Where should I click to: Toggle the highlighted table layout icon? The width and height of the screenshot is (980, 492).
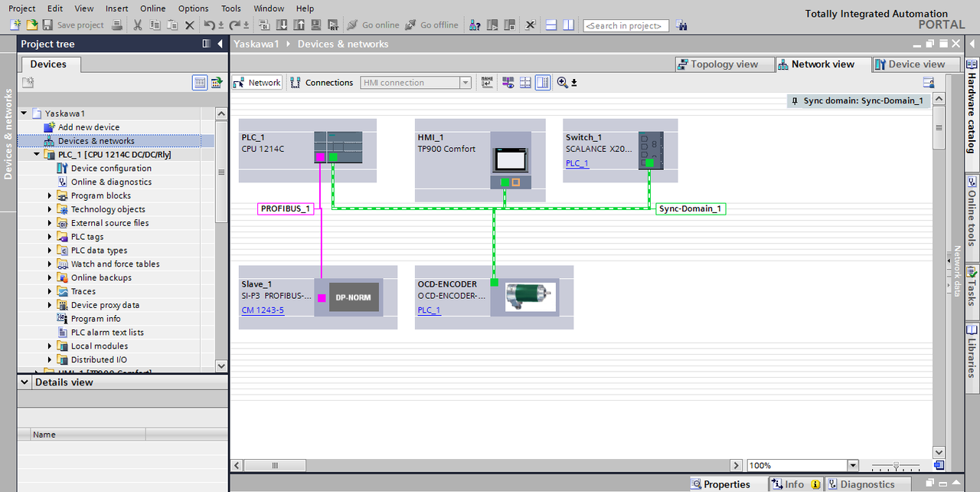pyautogui.click(x=543, y=83)
